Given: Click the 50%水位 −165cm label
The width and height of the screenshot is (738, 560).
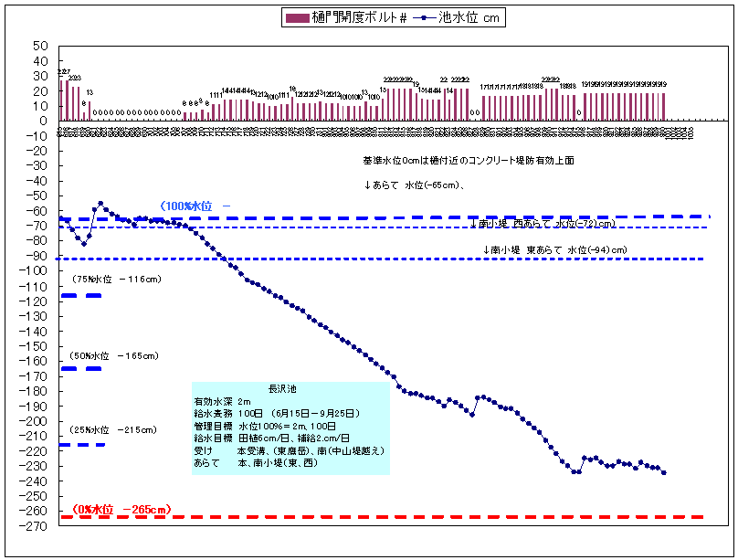Looking at the screenshot, I should pos(113,355).
